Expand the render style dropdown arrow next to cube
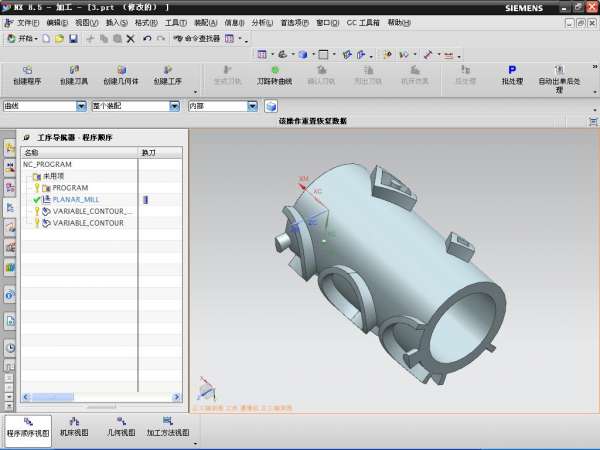Image resolution: width=600 pixels, height=450 pixels. pos(313,55)
